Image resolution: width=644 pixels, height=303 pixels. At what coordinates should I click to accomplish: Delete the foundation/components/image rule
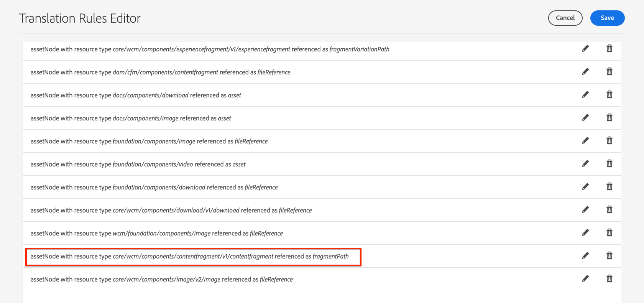tap(609, 141)
